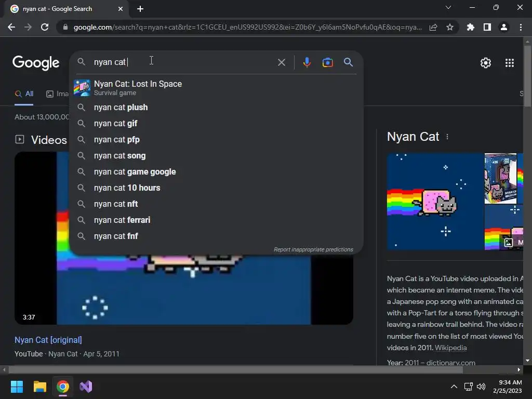The height and width of the screenshot is (399, 532).
Task: Click the horizontal page scrollbar
Action: click(x=236, y=370)
